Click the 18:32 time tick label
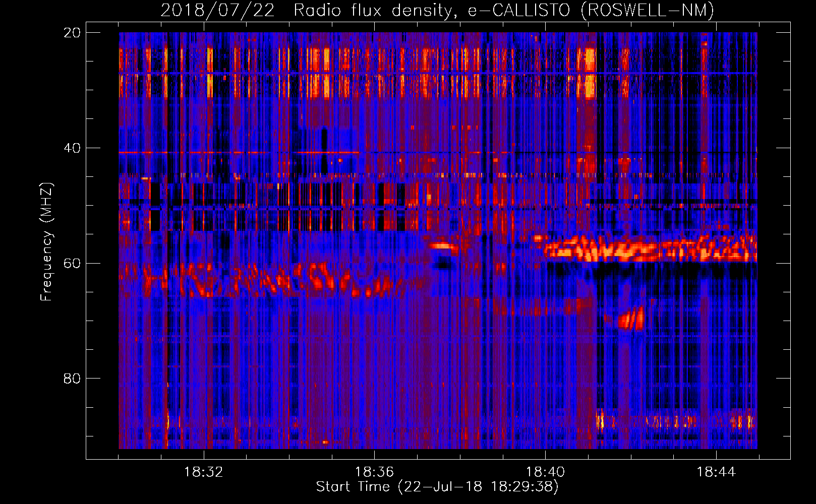Screen dimensions: 816x504 click(x=204, y=472)
